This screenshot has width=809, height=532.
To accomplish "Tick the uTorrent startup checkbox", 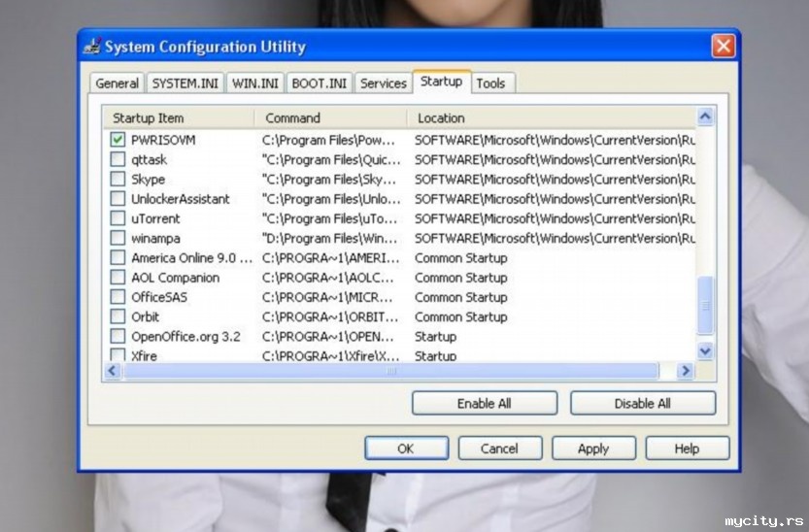I will (118, 218).
